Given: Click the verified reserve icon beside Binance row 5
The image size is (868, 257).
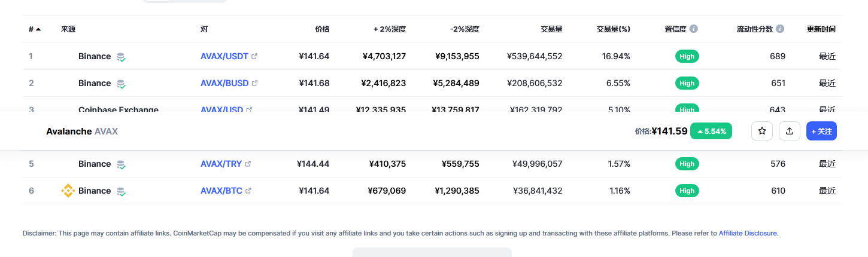Looking at the screenshot, I should [121, 164].
